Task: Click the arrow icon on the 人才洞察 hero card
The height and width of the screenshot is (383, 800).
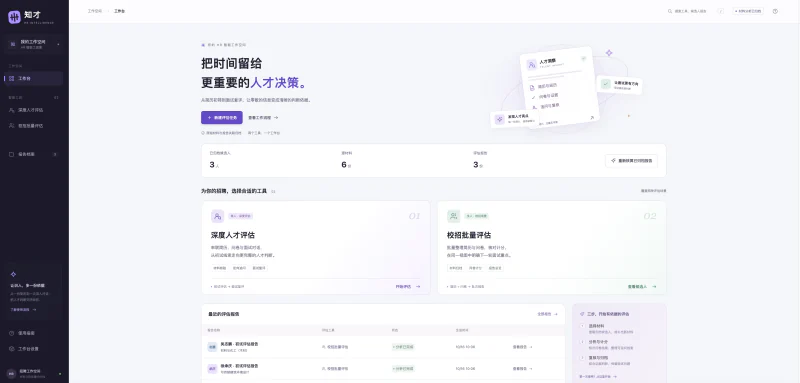Action: 592,117
